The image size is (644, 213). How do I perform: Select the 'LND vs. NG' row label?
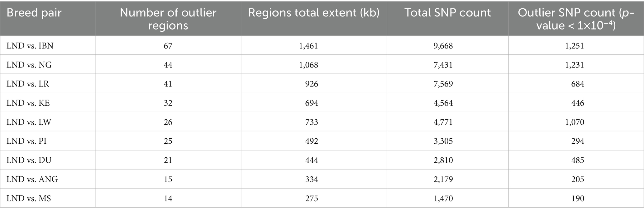pyautogui.click(x=29, y=65)
